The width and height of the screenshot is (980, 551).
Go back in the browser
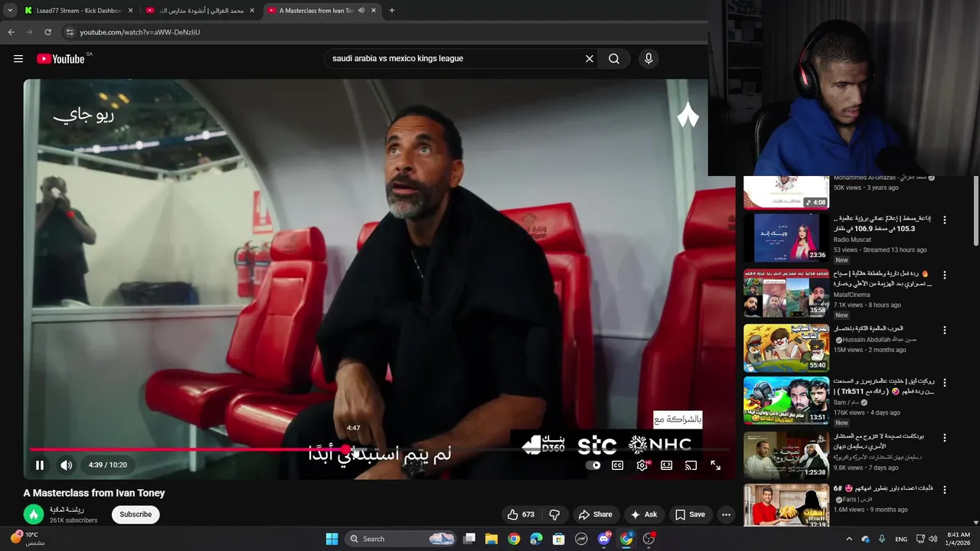point(11,32)
